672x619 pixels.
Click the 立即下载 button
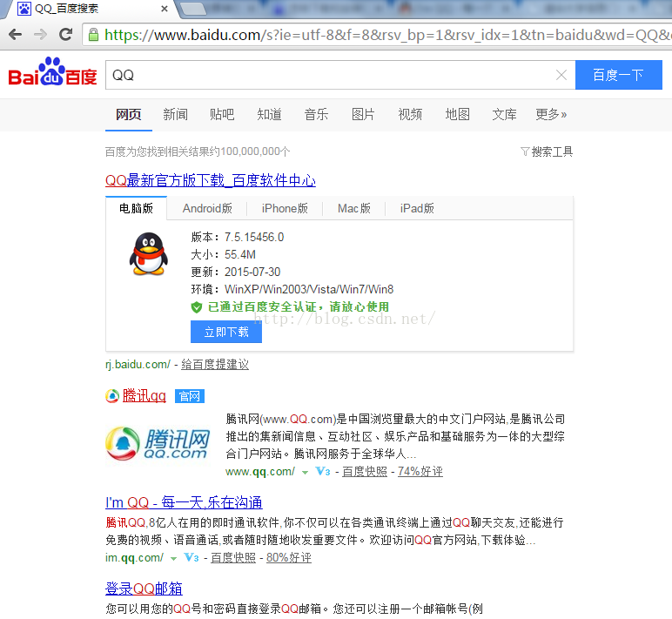pos(226,332)
